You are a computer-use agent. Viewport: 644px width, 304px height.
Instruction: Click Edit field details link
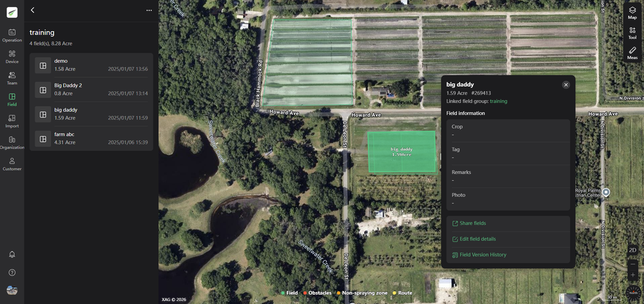(x=477, y=239)
